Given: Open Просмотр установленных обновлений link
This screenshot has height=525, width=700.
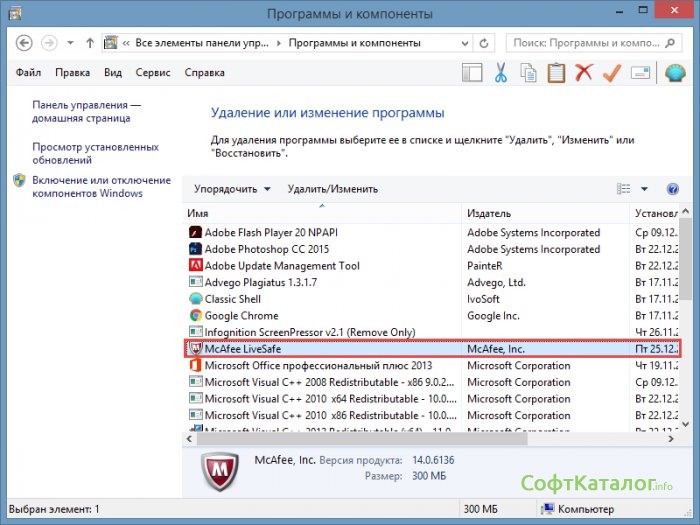Looking at the screenshot, I should point(95,153).
